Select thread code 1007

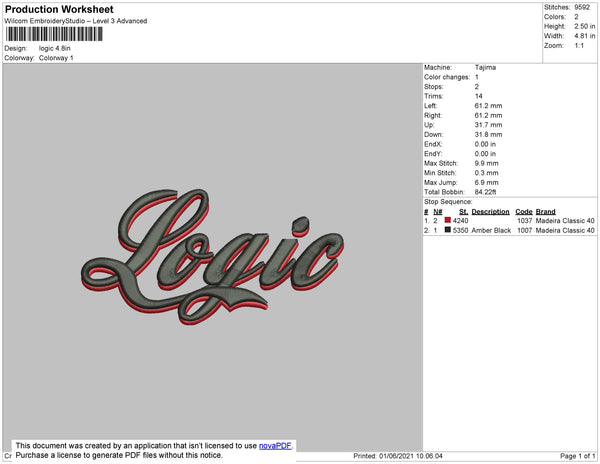524,230
